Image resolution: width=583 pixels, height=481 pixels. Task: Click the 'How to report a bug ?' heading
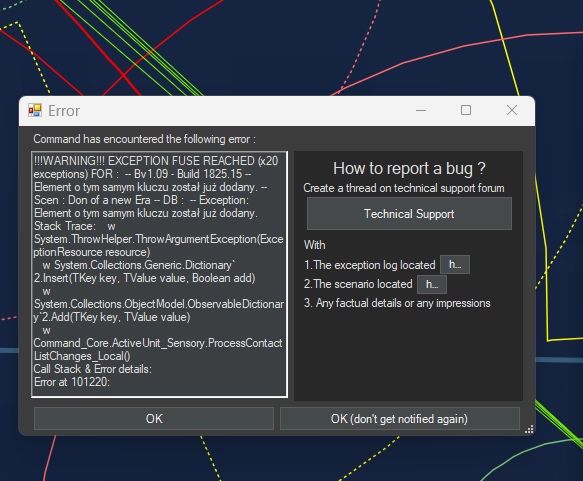tap(409, 168)
